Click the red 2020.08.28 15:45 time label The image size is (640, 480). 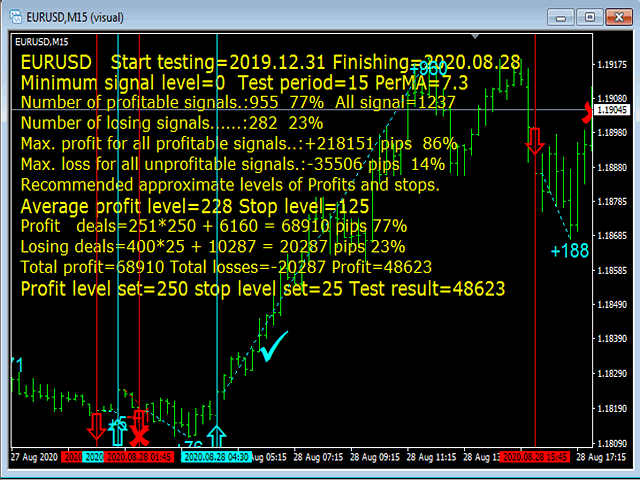pyautogui.click(x=535, y=457)
